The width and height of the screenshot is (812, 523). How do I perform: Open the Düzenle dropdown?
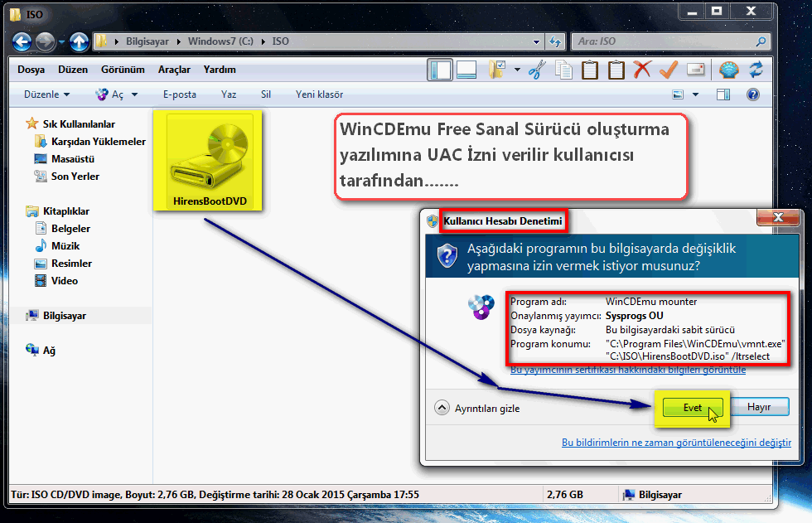click(x=46, y=94)
